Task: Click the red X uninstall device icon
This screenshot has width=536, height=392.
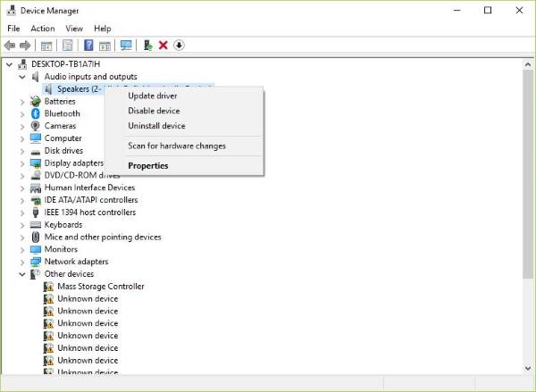Action: tap(163, 46)
